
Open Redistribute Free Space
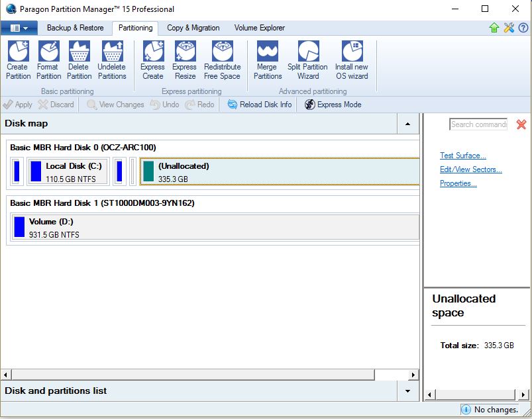[x=222, y=60]
